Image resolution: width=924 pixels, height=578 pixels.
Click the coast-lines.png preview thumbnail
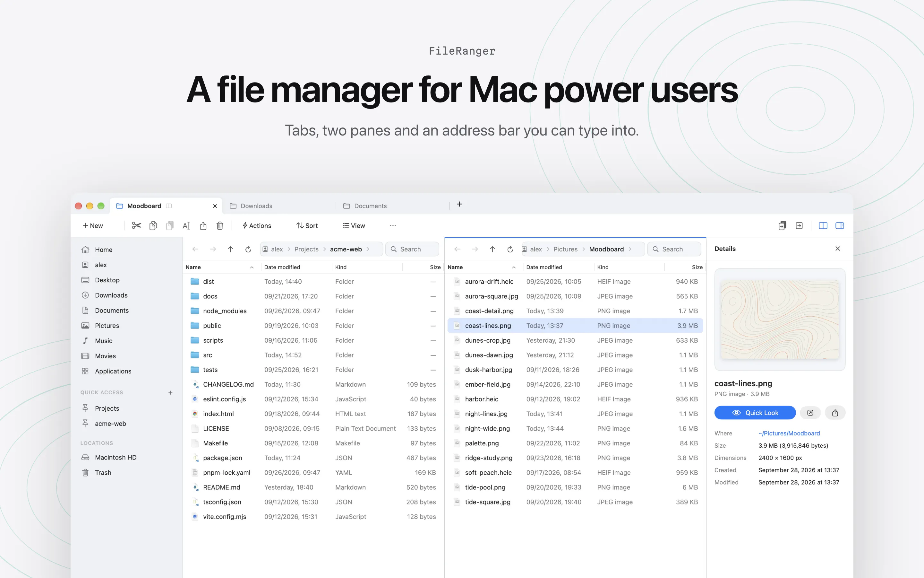[x=780, y=320]
